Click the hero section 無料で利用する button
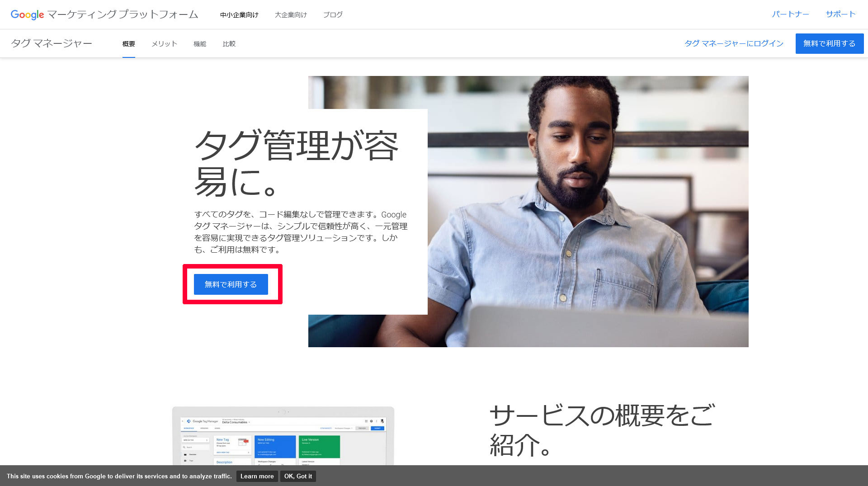 (231, 284)
